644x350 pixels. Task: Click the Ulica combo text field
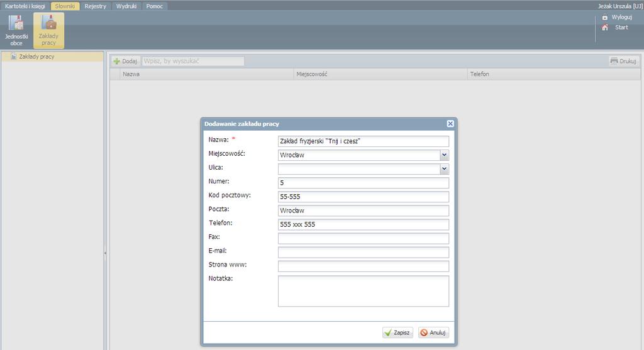[x=359, y=169]
